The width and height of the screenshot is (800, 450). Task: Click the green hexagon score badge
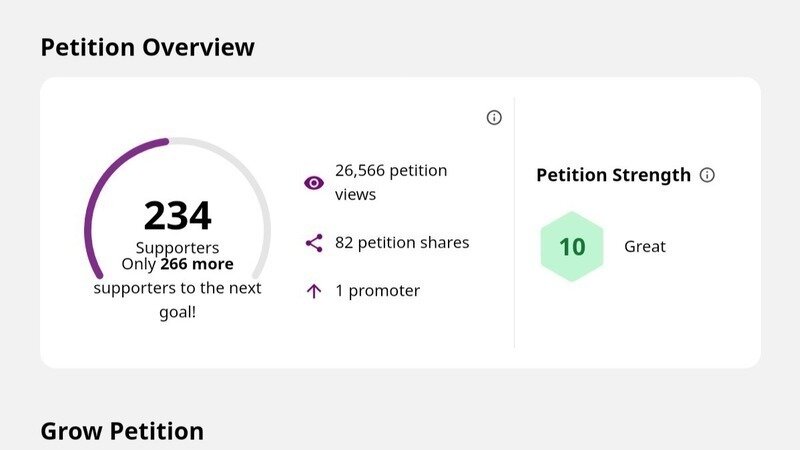pos(572,247)
